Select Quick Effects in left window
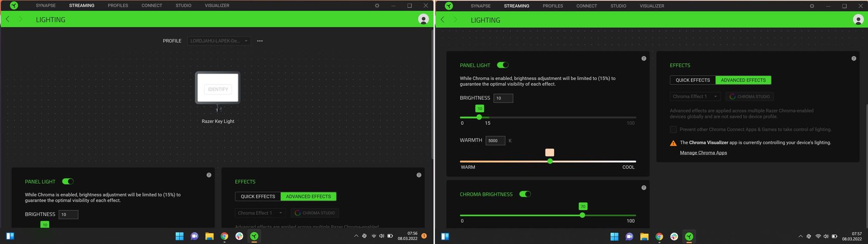Screen dimensions: 868x244 (258, 197)
